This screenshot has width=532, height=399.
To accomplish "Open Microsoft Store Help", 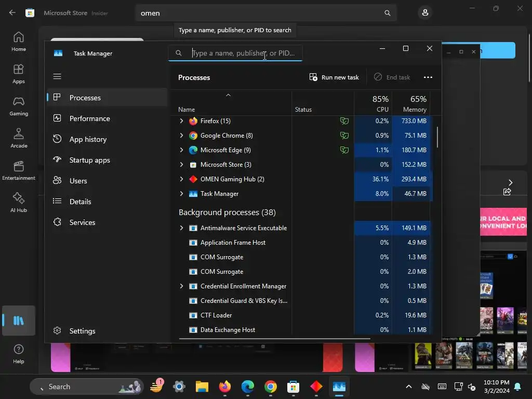I will [19, 354].
